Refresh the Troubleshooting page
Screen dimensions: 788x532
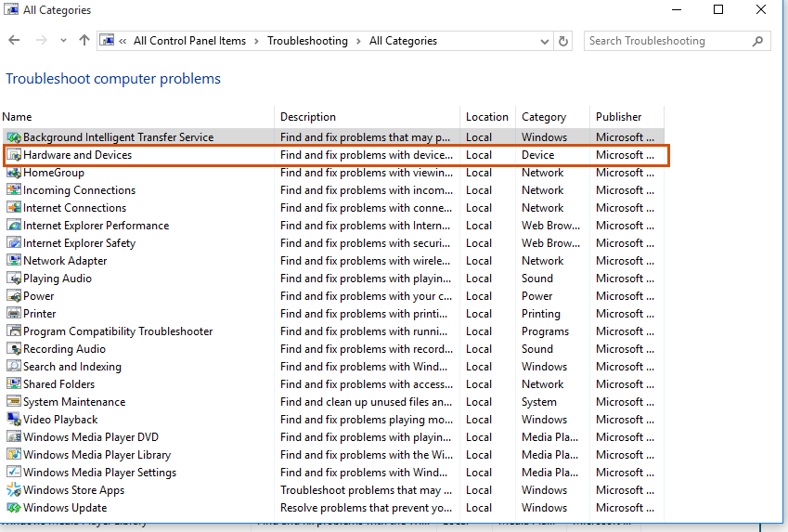pyautogui.click(x=563, y=41)
